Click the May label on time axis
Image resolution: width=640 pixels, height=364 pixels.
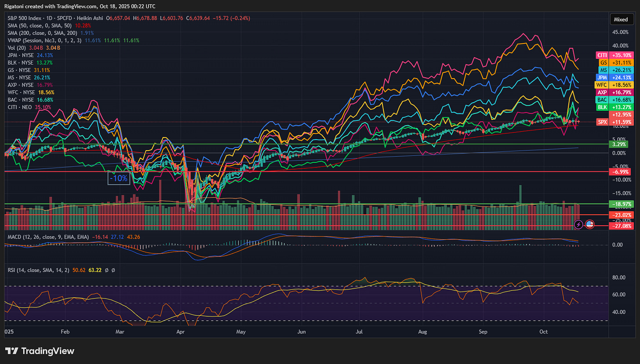241,333
